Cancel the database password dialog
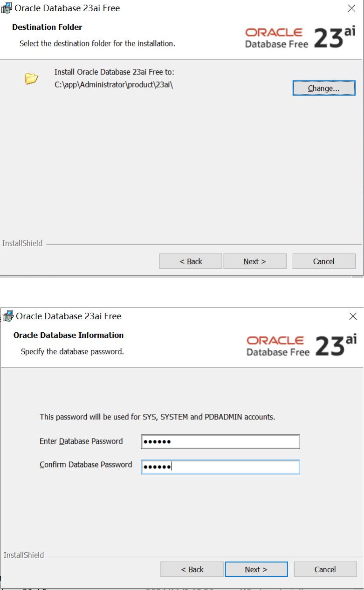Screen dimensions: 364x590 pyautogui.click(x=325, y=569)
